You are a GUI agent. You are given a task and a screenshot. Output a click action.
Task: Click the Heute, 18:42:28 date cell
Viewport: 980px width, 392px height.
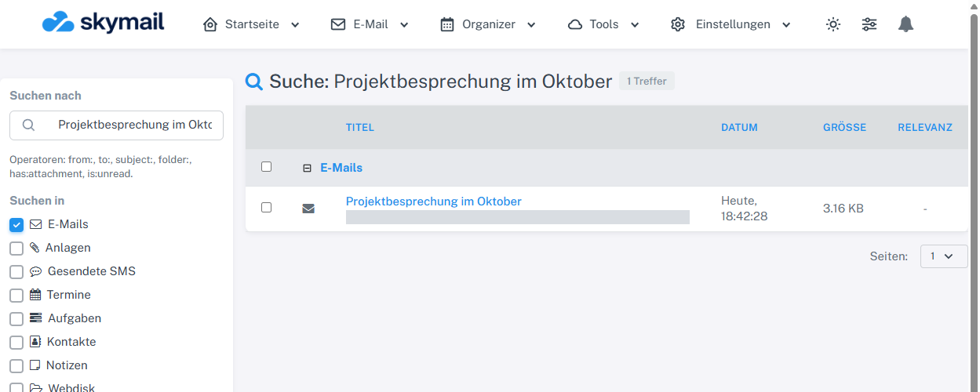point(745,209)
